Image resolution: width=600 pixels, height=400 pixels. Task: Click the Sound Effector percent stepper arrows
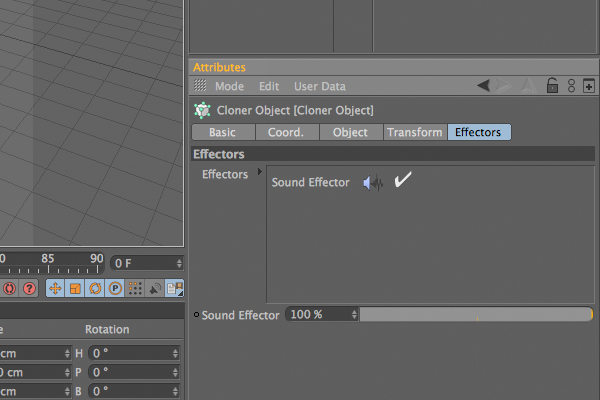[x=354, y=315]
